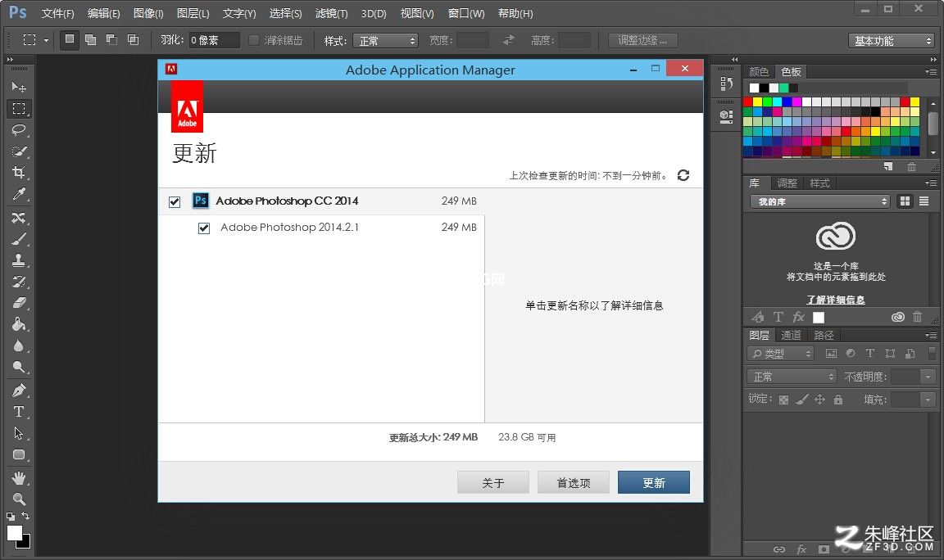
Task: Open the 基本功能 workspace dropdown
Action: (x=891, y=40)
